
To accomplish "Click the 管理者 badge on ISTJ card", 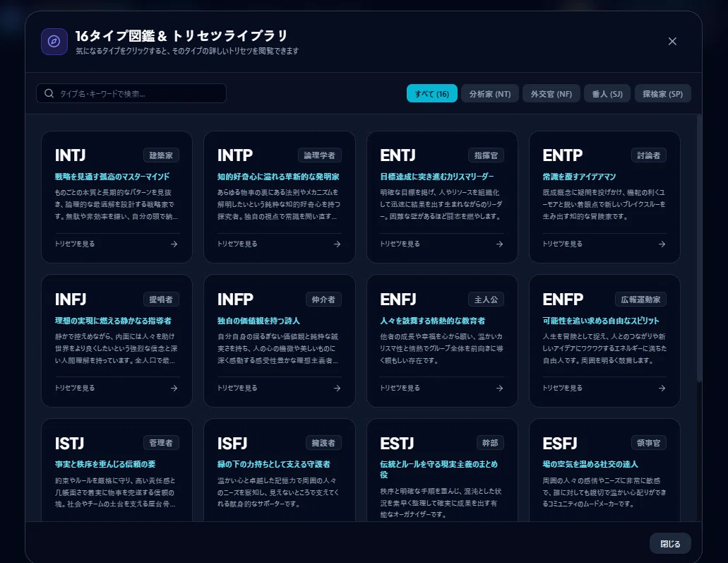I will 161,443.
